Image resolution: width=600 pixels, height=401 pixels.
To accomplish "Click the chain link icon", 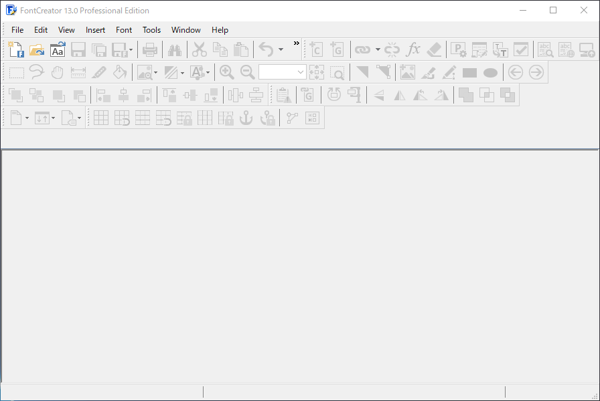I will click(x=362, y=50).
